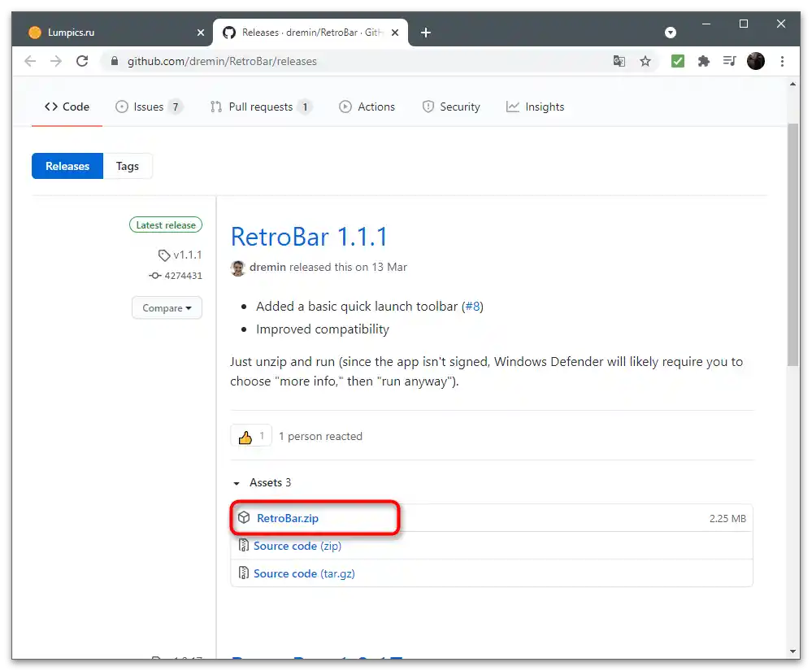The width and height of the screenshot is (812, 671).
Task: Click the padlock site info icon
Action: 115,61
